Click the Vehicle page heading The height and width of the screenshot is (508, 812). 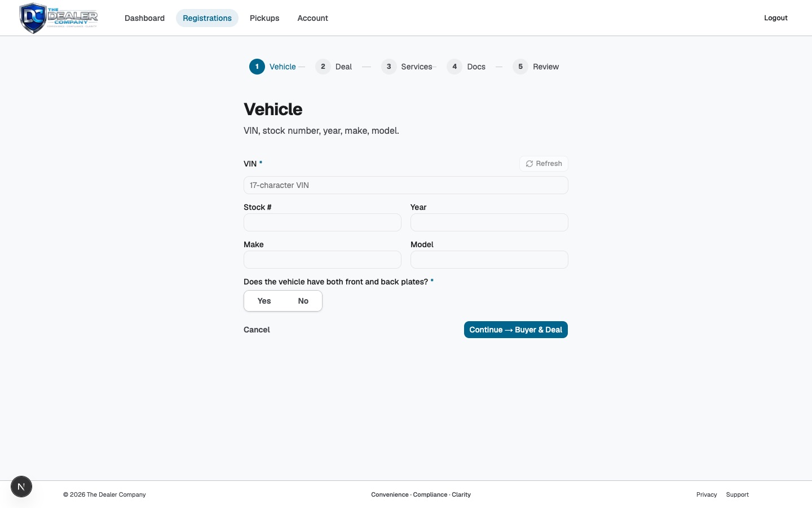pos(273,110)
